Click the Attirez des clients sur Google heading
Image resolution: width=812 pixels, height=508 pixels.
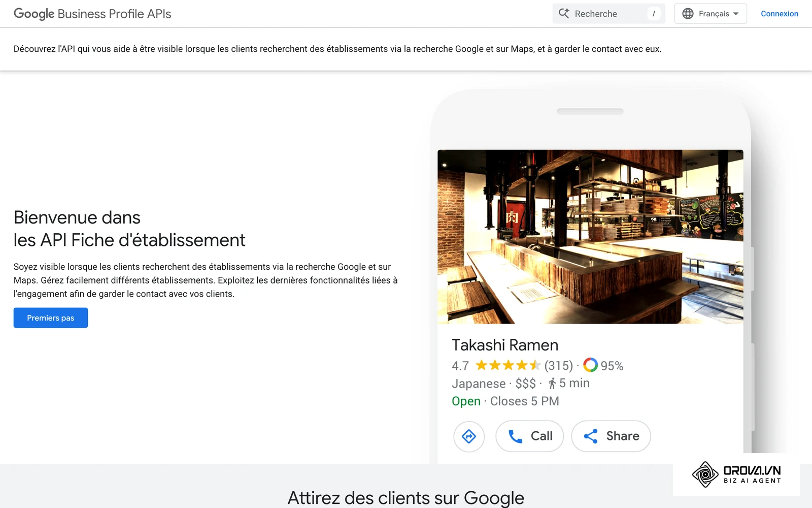(406, 498)
